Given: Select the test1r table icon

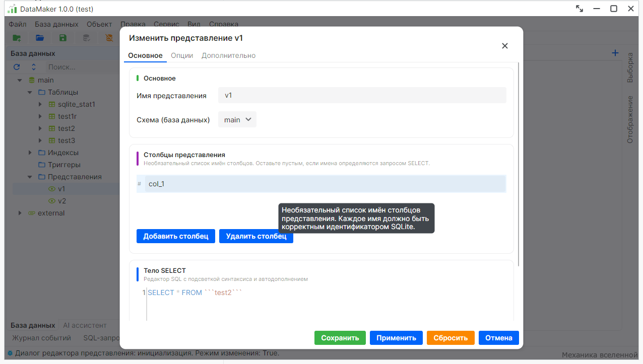Looking at the screenshot, I should tap(52, 116).
